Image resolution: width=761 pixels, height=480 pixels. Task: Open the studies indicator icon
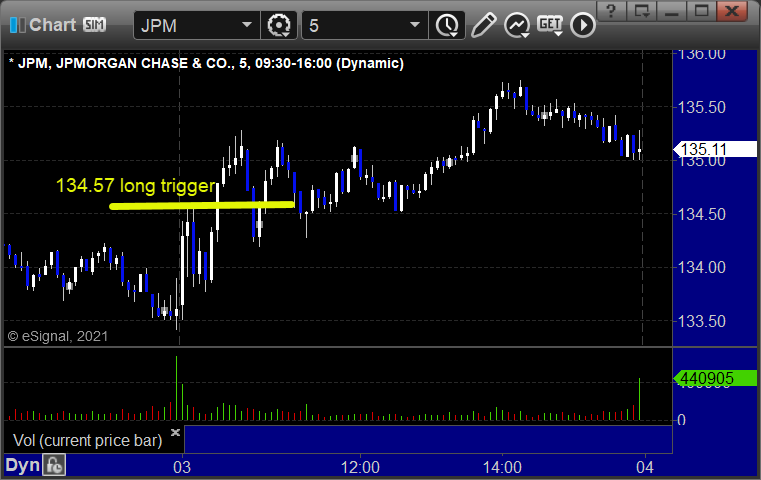coord(516,25)
